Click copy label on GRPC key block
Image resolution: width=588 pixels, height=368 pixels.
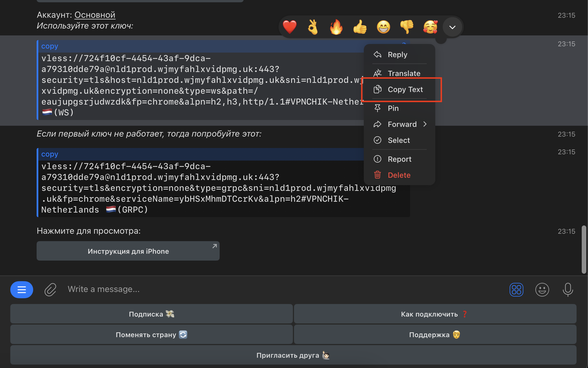pyautogui.click(x=49, y=154)
